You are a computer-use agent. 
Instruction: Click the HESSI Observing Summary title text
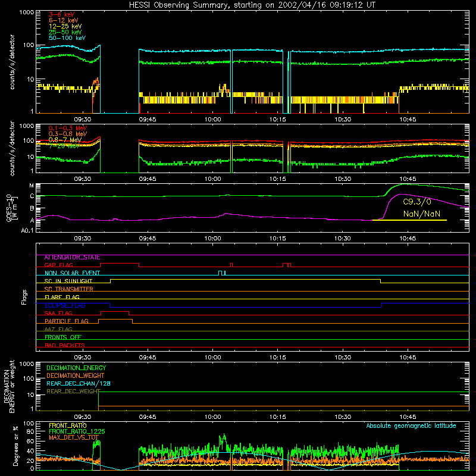(252, 5)
